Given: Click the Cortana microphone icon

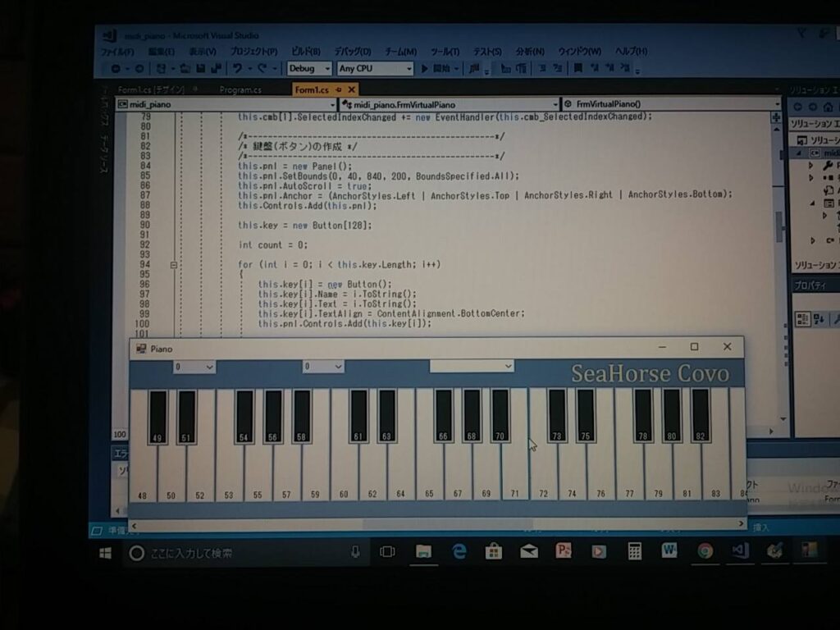Looking at the screenshot, I should [355, 552].
